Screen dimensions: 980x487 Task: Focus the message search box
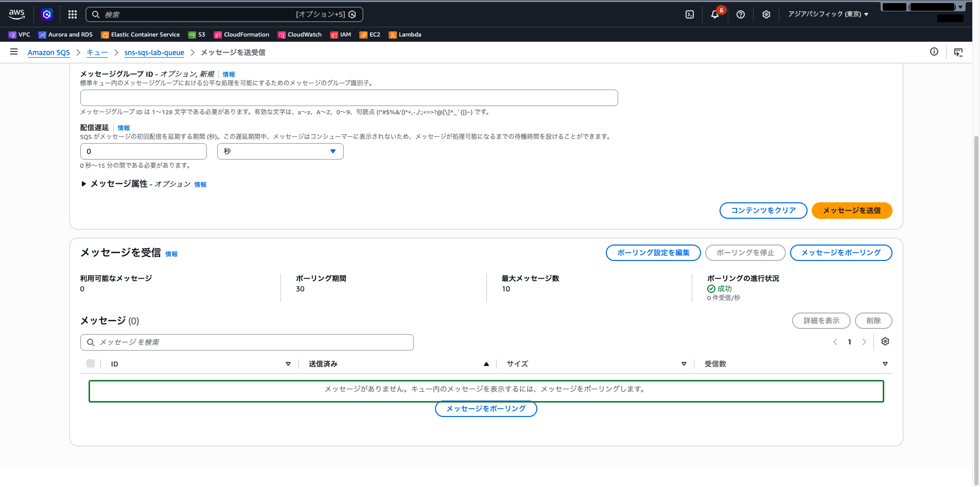(247, 342)
